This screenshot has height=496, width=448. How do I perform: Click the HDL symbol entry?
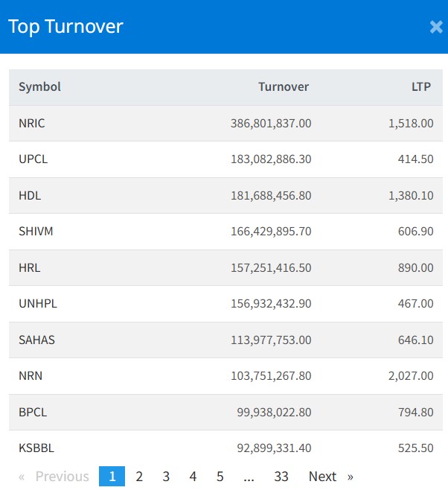pos(30,195)
